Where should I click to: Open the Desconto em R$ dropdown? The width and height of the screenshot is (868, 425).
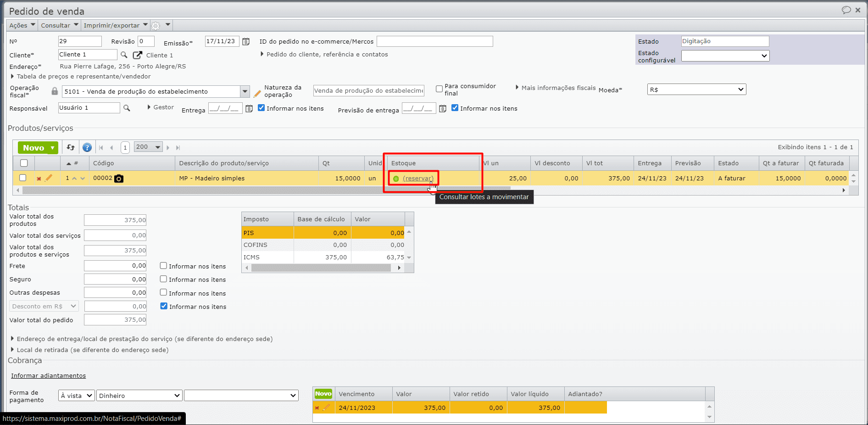(x=44, y=306)
